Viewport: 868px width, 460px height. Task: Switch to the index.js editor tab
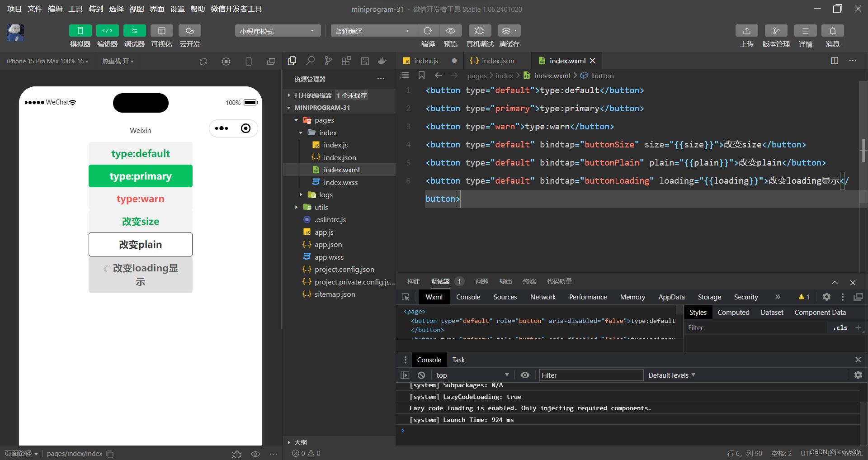[x=426, y=61]
